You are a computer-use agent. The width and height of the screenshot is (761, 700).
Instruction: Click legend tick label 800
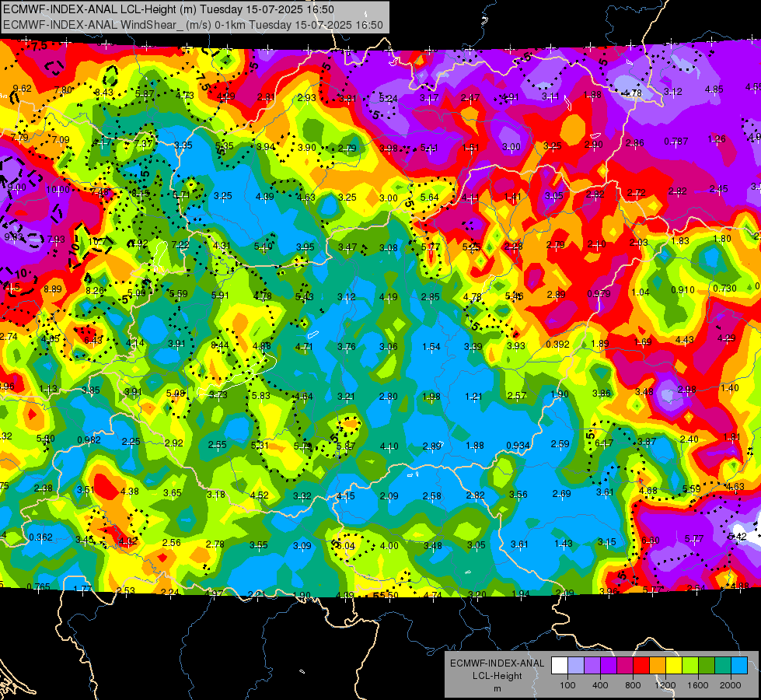point(633,685)
